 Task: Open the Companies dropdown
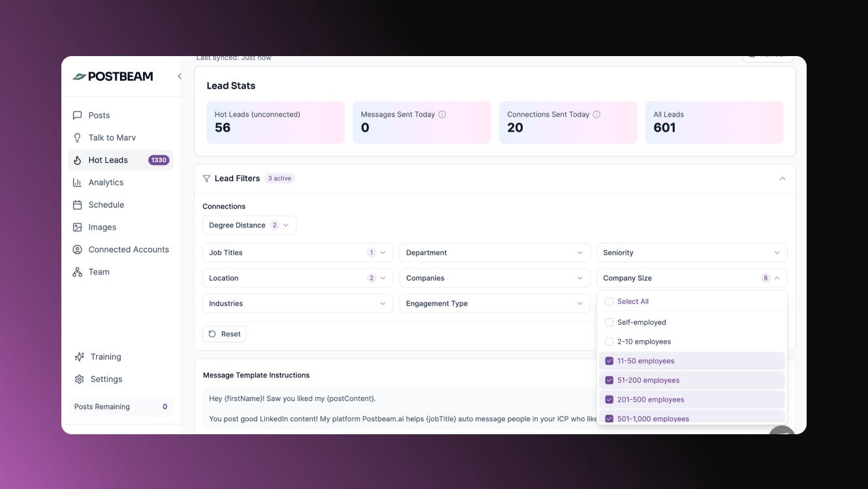(495, 278)
